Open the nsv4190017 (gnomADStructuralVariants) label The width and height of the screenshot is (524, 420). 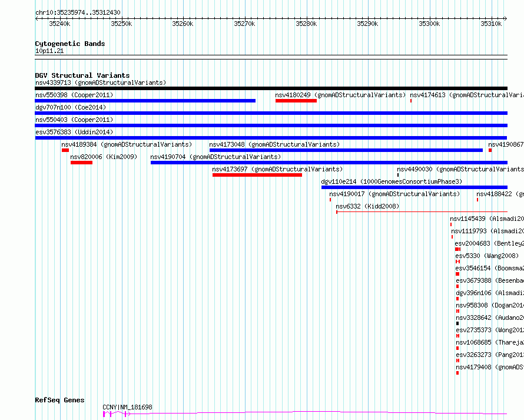(394, 194)
